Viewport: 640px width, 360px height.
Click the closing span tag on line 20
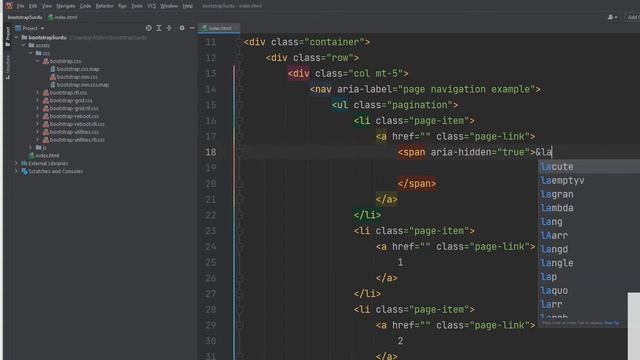click(417, 184)
